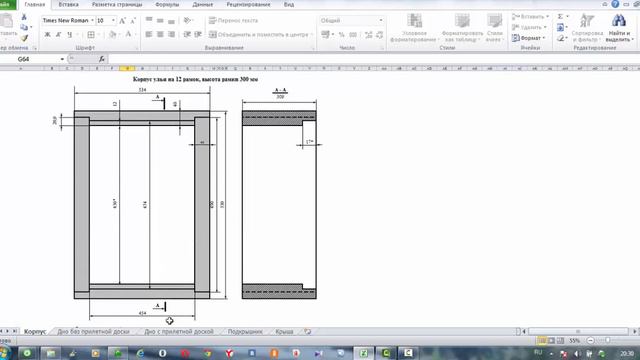This screenshot has height=360, width=640.
Task: Click the increase decimal icon
Action: click(369, 35)
